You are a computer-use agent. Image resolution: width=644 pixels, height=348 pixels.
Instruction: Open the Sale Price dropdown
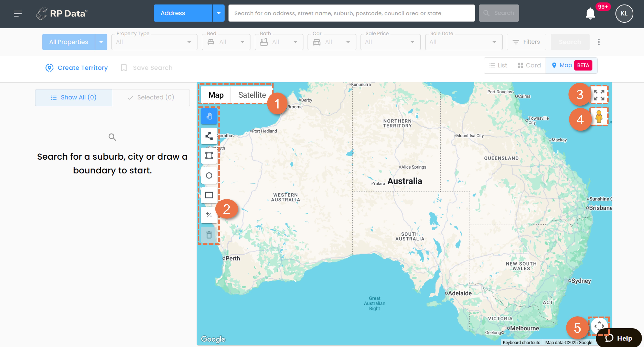coord(390,42)
